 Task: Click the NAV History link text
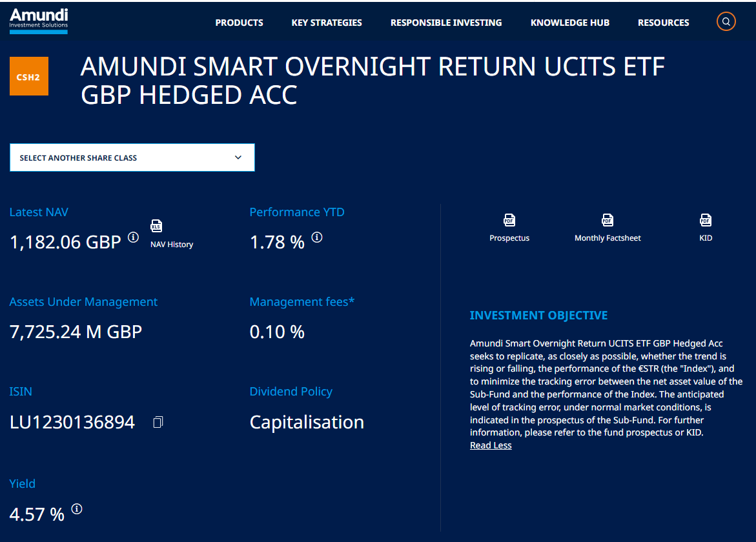172,245
